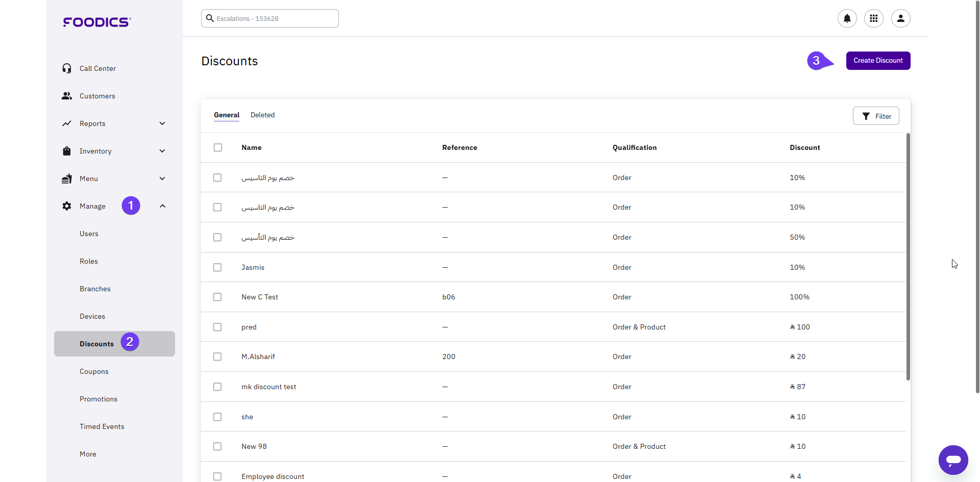Open the New C Test discount

(260, 297)
